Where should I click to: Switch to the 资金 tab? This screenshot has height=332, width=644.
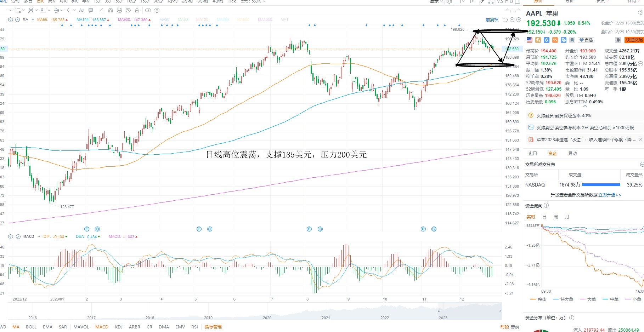(x=552, y=153)
